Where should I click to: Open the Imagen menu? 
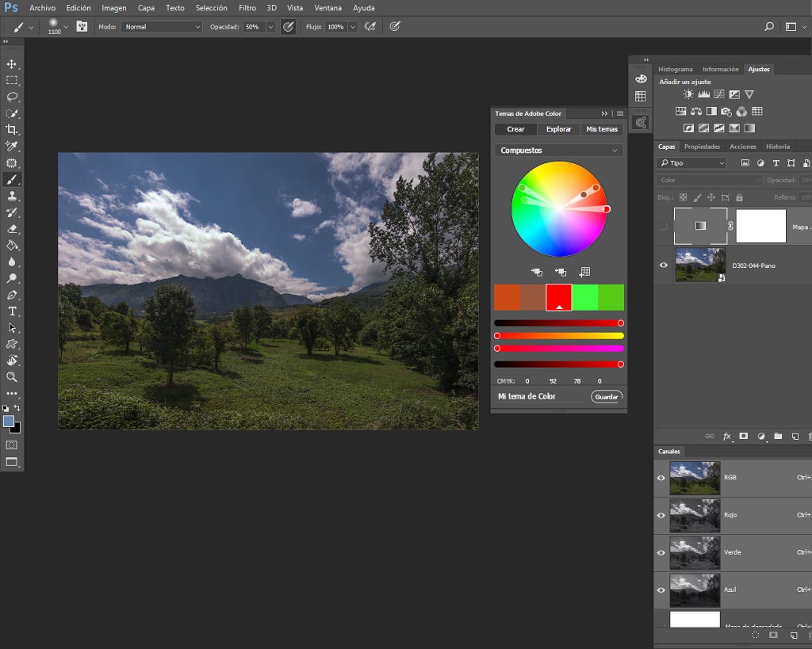coord(114,8)
